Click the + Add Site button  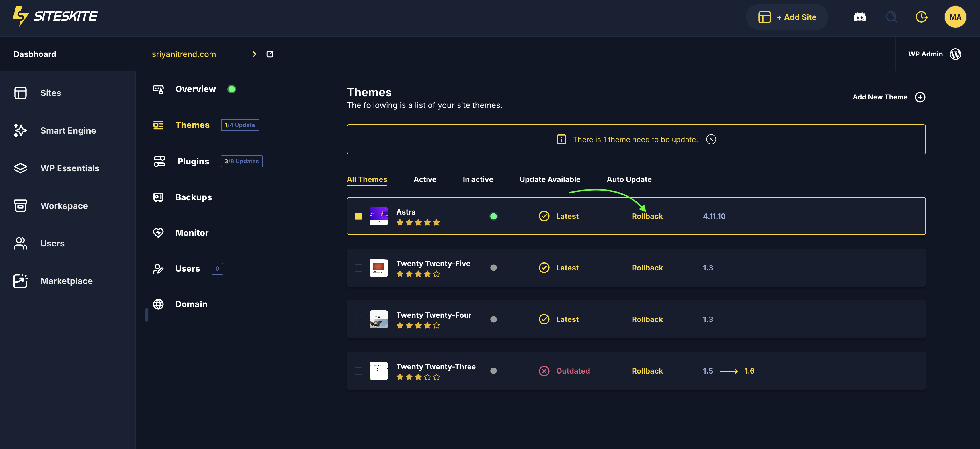[787, 17]
